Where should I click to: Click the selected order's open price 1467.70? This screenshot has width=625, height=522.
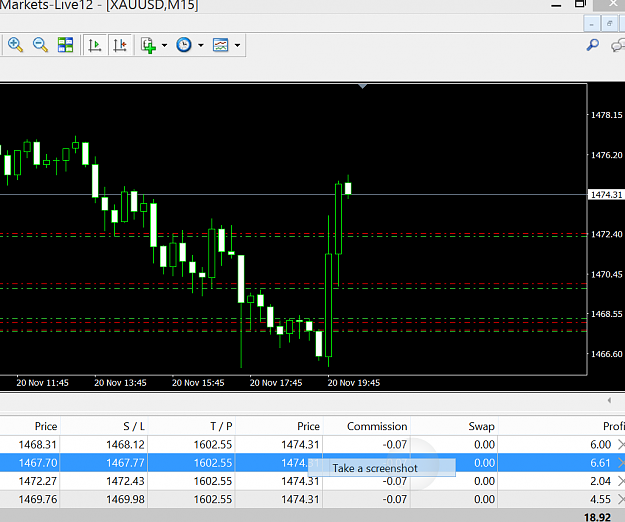click(x=38, y=463)
